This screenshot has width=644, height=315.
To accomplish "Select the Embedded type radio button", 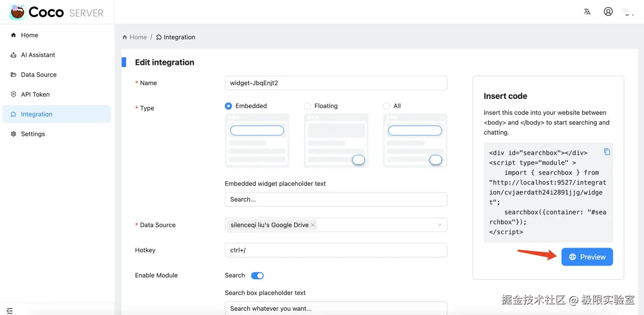I will coord(228,106).
